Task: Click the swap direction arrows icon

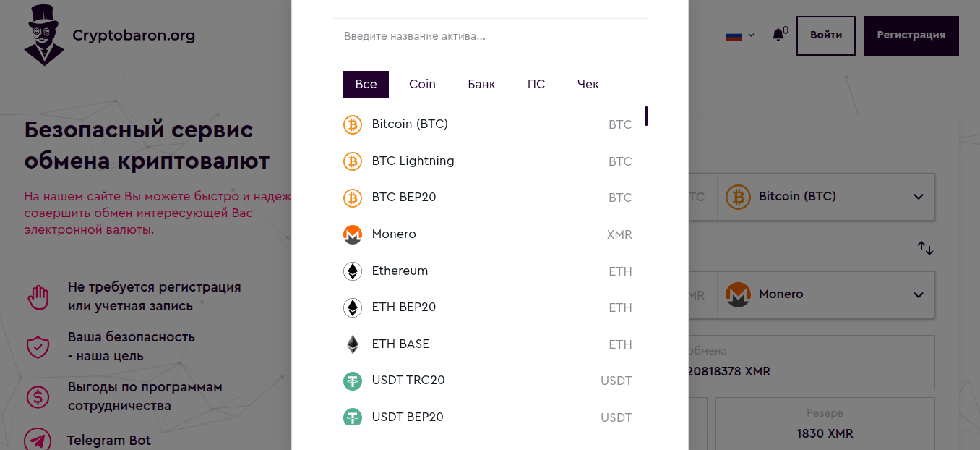Action: coord(925,248)
